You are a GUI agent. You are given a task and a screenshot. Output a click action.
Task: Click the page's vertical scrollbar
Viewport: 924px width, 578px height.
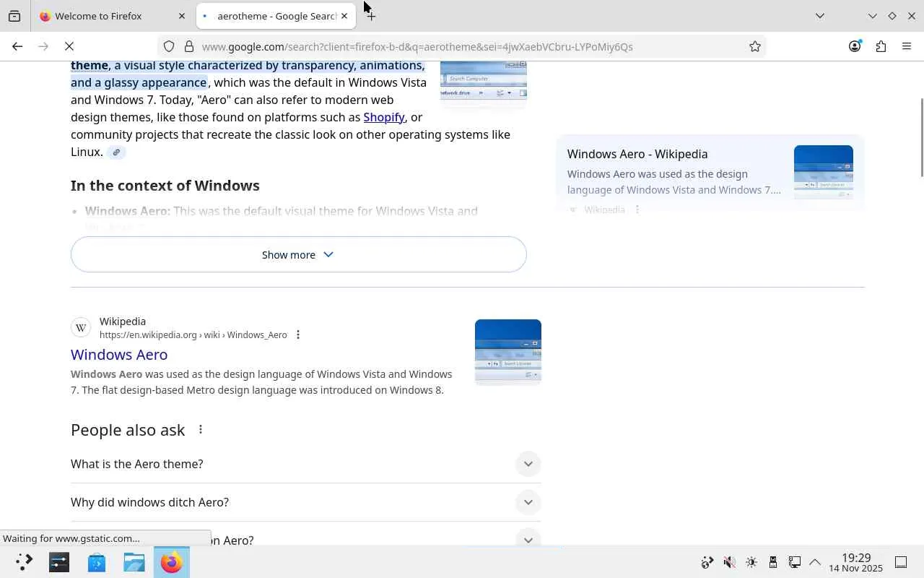point(921,137)
